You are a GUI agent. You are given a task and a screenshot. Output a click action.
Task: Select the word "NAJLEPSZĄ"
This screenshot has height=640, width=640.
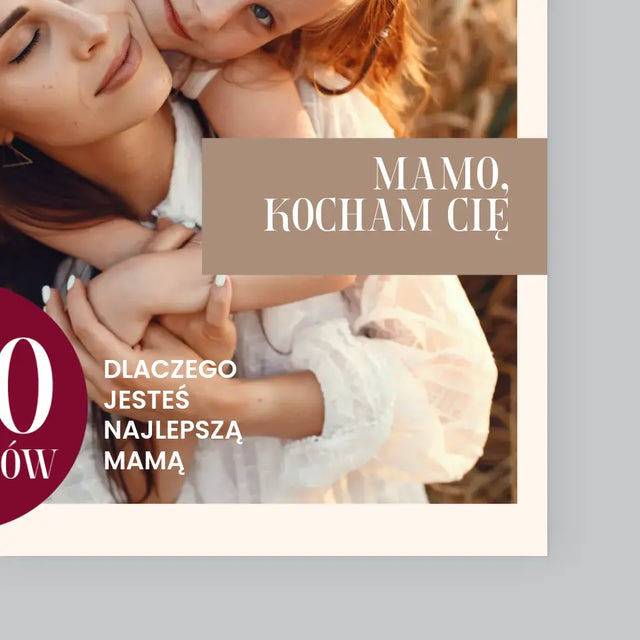(x=173, y=431)
